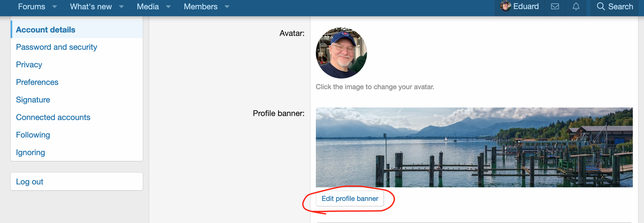This screenshot has width=644, height=223.
Task: Open the Forums navigation tab
Action: [x=32, y=7]
